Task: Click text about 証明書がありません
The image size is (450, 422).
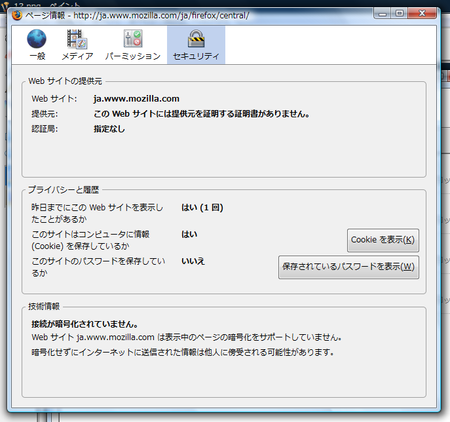Action: click(201, 114)
